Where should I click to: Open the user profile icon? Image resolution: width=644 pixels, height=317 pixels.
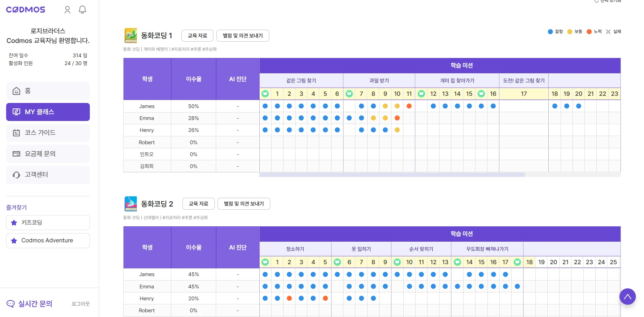click(67, 10)
